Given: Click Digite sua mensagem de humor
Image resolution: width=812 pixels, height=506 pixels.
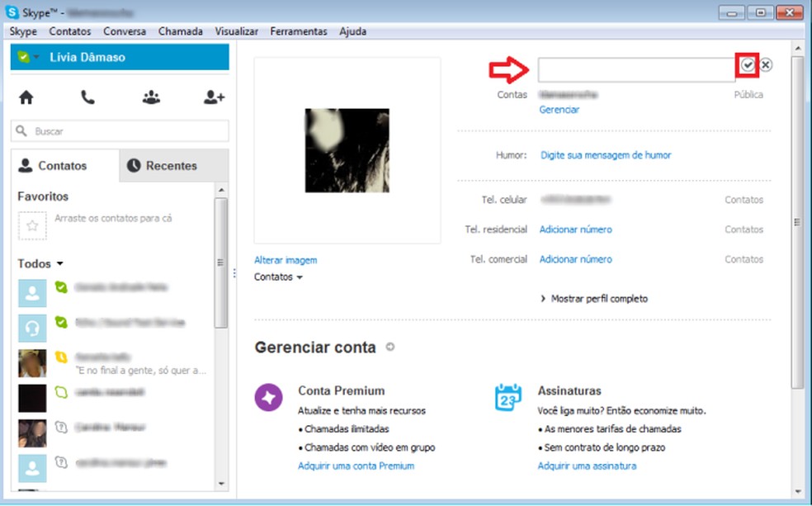Looking at the screenshot, I should point(606,155).
